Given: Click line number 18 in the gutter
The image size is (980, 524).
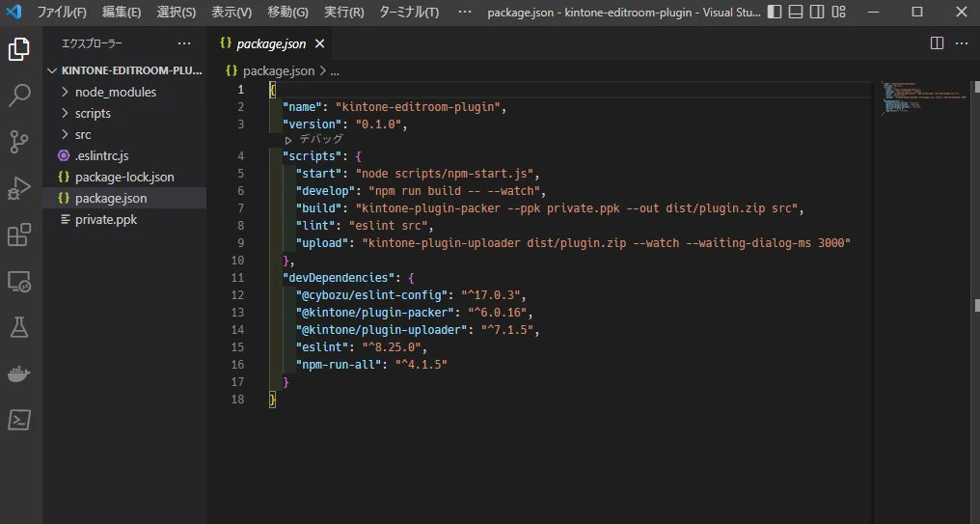Looking at the screenshot, I should click(x=237, y=400).
